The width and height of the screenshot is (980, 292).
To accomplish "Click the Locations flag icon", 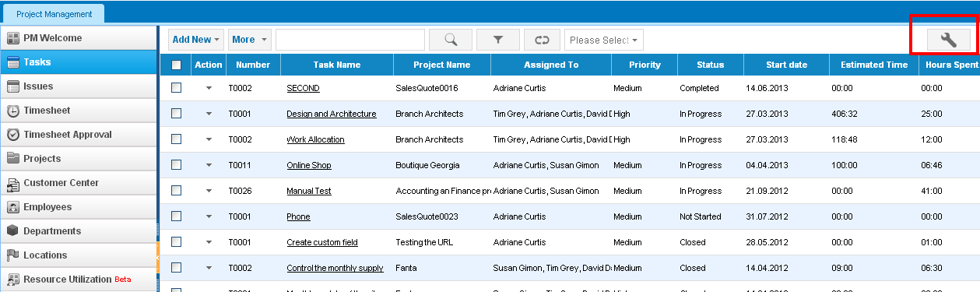I will 13,255.
